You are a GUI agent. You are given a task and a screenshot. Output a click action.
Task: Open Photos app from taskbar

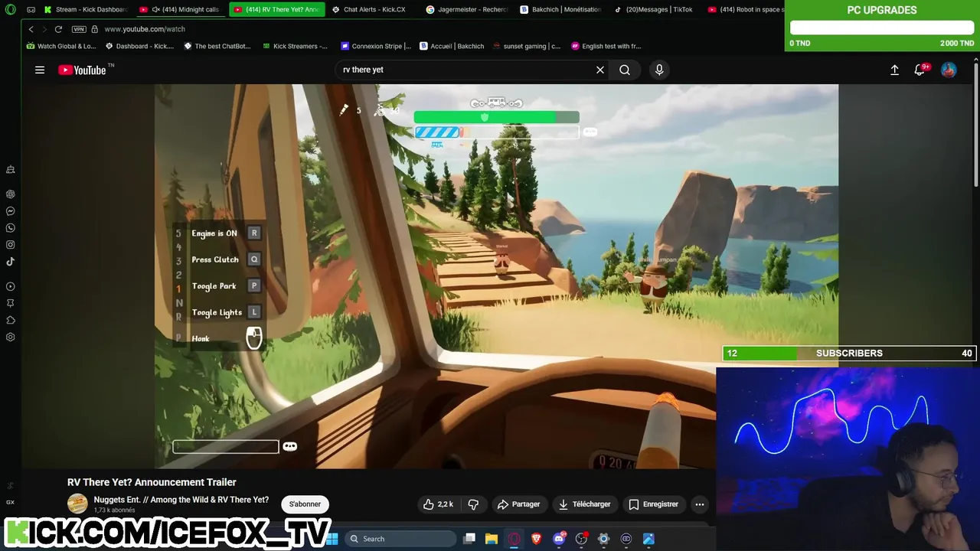pos(648,539)
